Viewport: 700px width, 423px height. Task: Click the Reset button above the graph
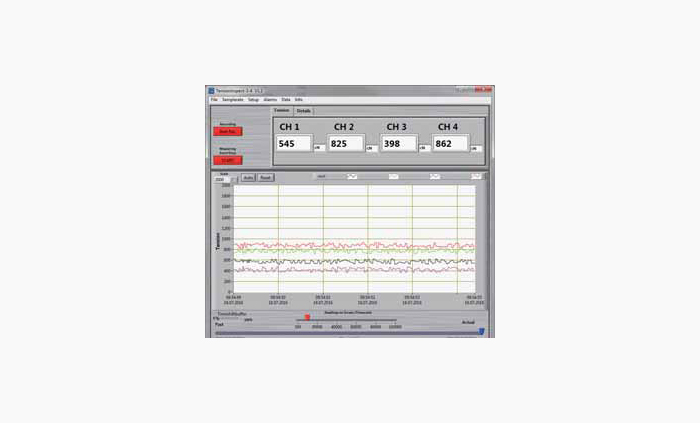(x=266, y=177)
